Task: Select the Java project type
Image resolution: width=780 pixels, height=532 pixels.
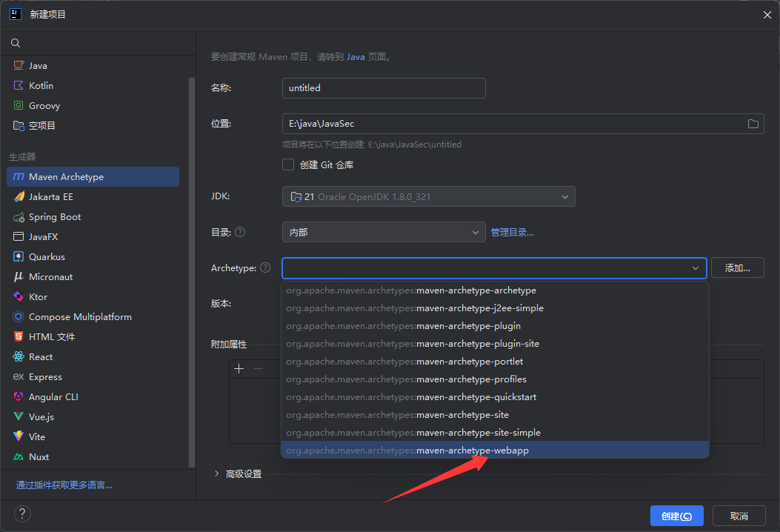Action: [x=93, y=65]
